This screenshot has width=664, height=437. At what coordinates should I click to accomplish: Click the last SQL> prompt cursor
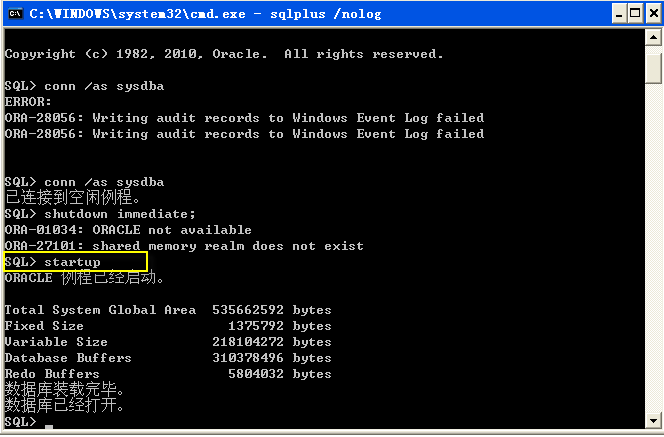49,426
